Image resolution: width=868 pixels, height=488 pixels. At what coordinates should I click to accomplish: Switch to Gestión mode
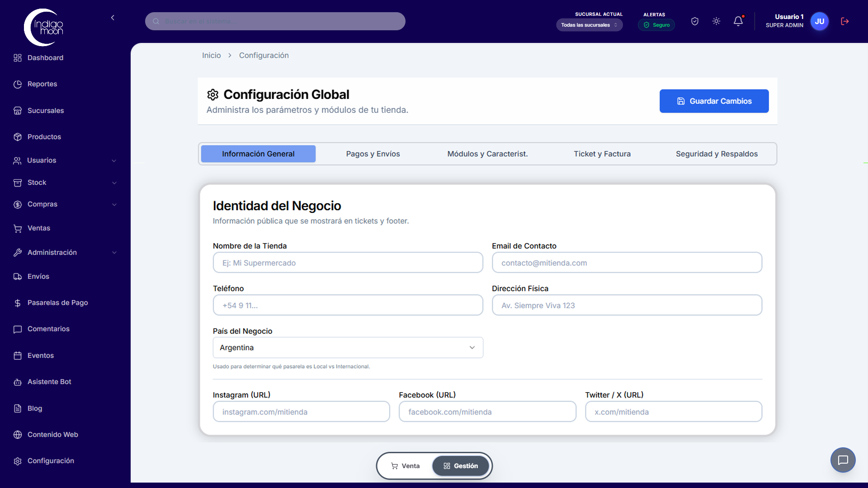pos(461,465)
